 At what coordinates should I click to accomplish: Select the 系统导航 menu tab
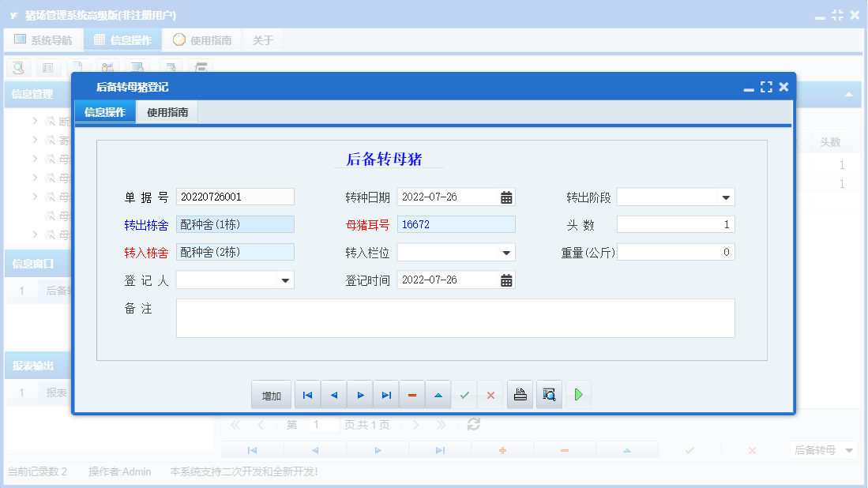(43, 39)
